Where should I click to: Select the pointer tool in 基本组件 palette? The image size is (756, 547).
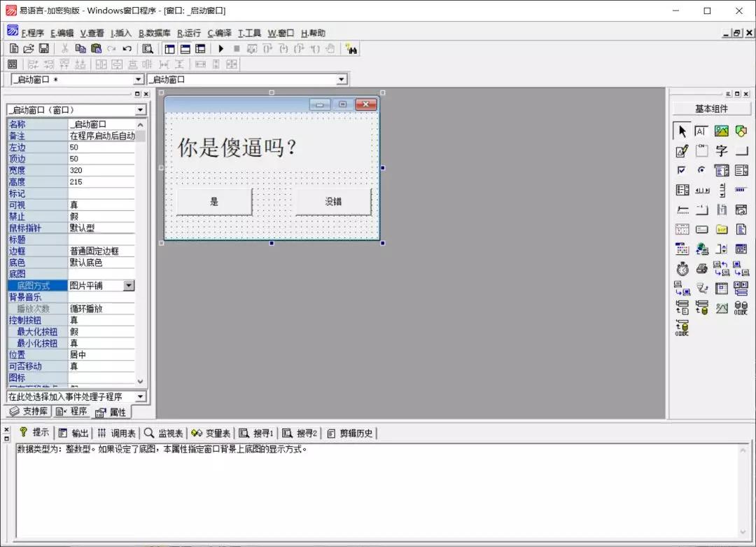[681, 130]
